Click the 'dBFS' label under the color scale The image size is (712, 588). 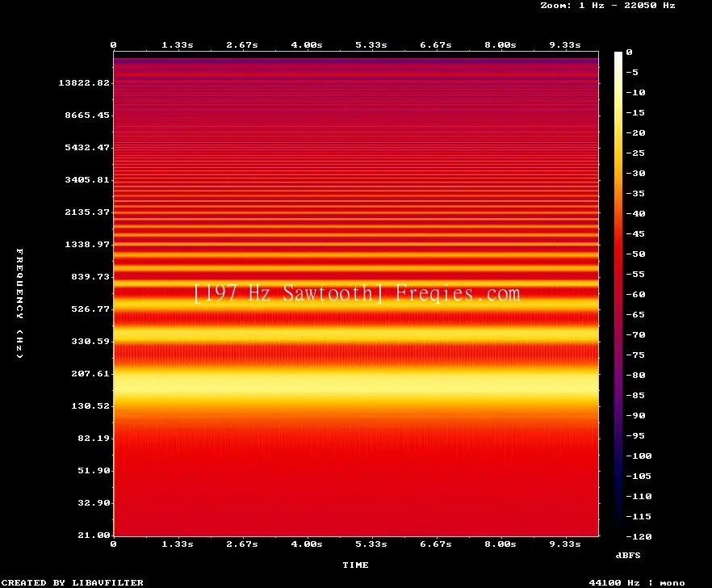[628, 555]
